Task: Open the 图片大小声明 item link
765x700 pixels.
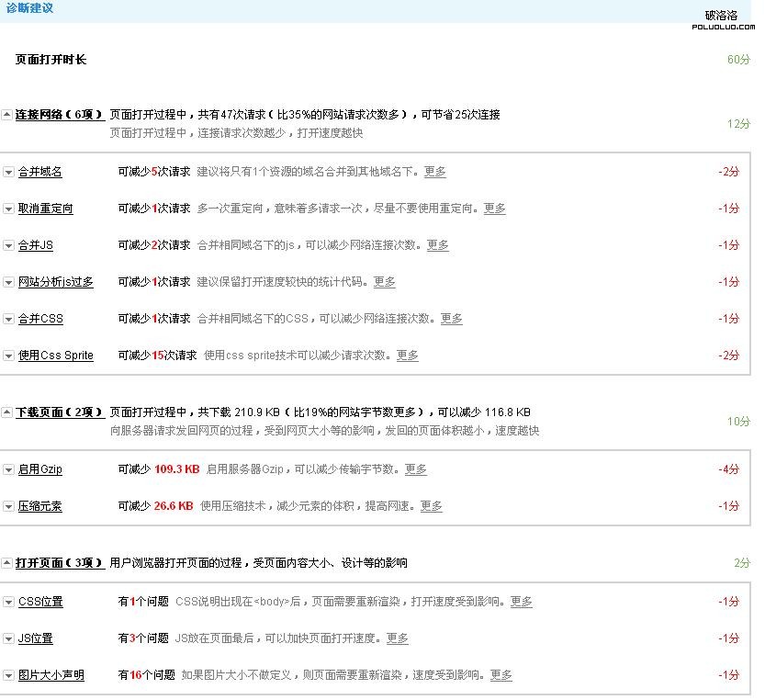Action: (x=51, y=675)
